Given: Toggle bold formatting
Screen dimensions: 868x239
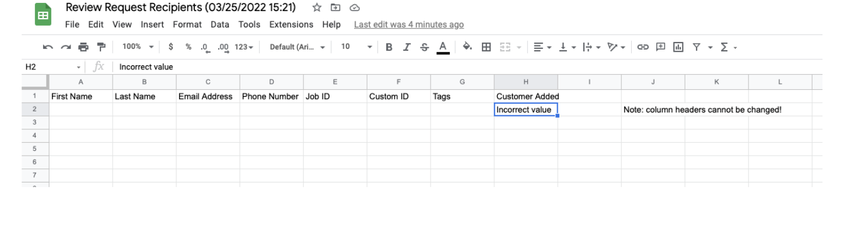Looking at the screenshot, I should coord(389,47).
